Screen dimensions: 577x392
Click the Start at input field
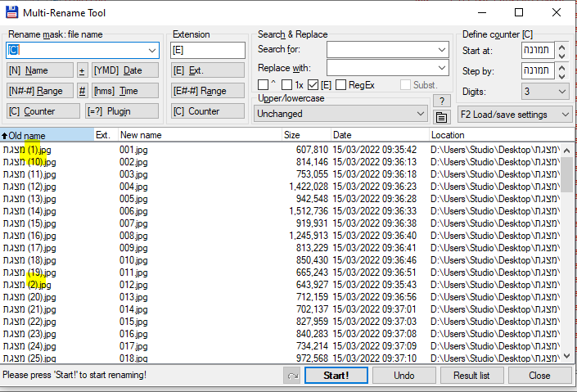tap(538, 51)
